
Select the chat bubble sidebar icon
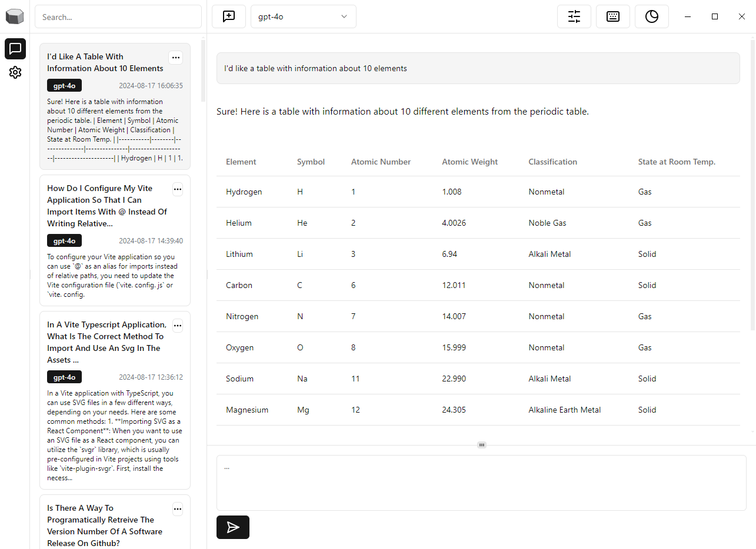[x=15, y=49]
